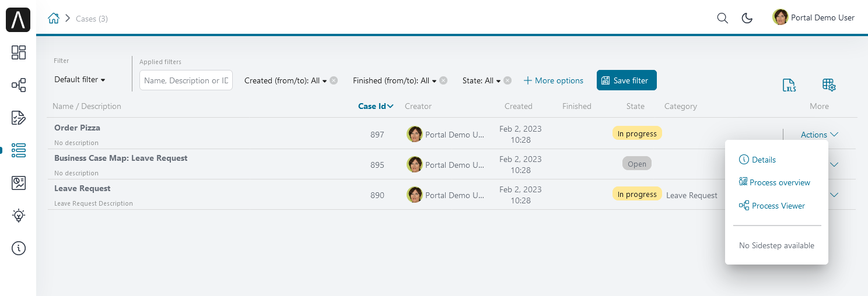Image resolution: width=868 pixels, height=296 pixels.
Task: Open the lightbulb sidebar icon
Action: point(19,216)
